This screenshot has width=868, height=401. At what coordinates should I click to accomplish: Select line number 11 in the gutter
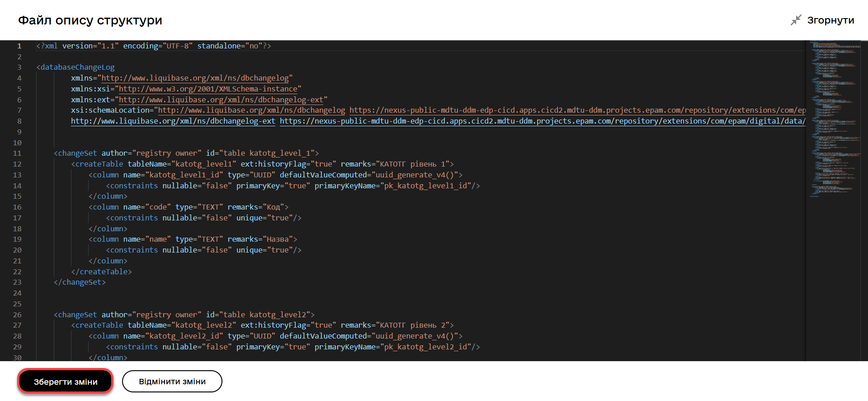coord(17,153)
